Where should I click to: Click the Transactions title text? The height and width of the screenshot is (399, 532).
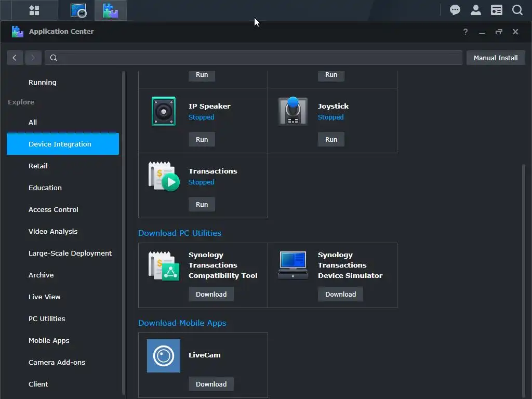coord(212,171)
